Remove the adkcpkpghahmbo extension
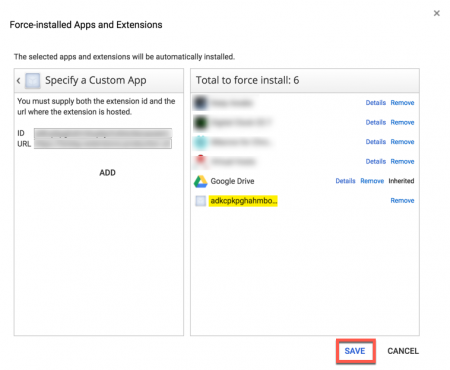The width and height of the screenshot is (450, 370). (x=402, y=201)
